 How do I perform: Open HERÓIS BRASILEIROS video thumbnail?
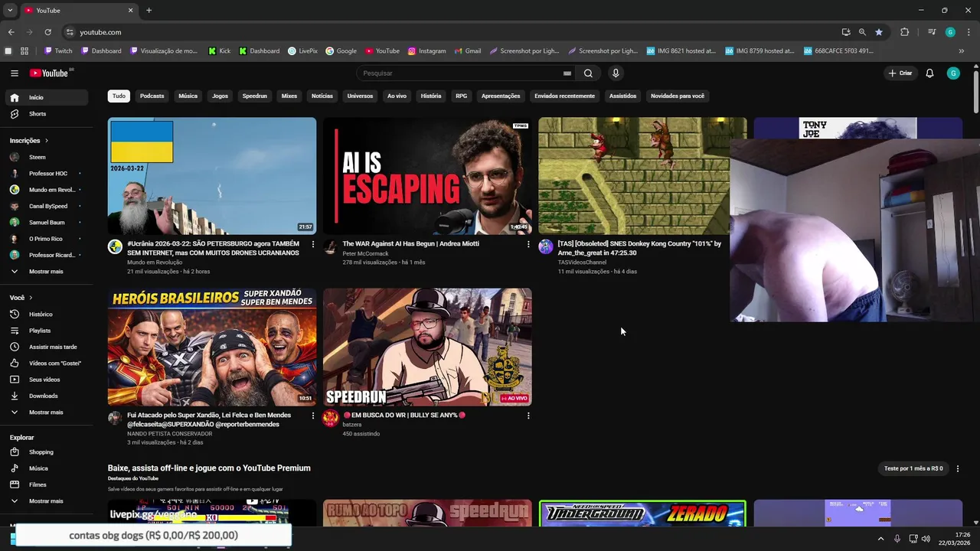point(212,347)
